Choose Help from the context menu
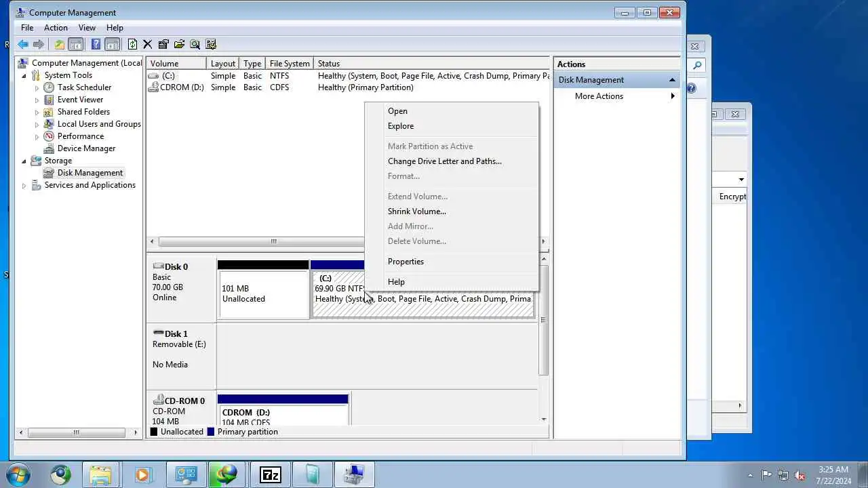868x488 pixels. (452, 282)
